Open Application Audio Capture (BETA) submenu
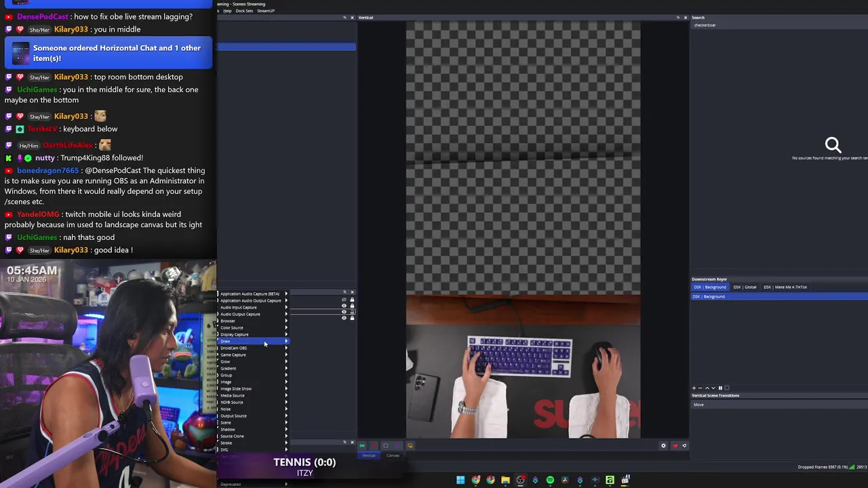The width and height of the screenshot is (868, 488). [x=252, y=293]
